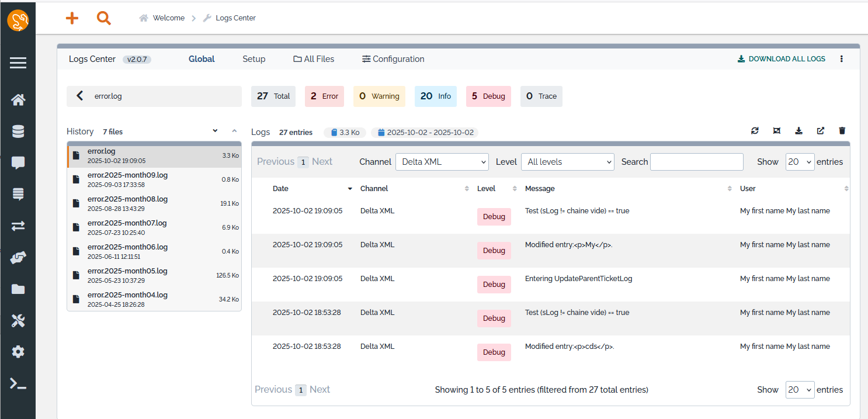Click the Search input field

[x=696, y=162]
